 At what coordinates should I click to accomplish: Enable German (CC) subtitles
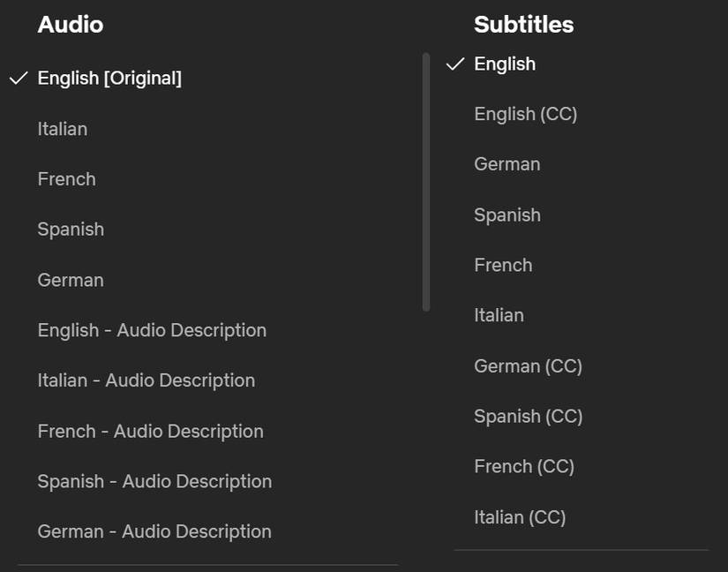528,365
